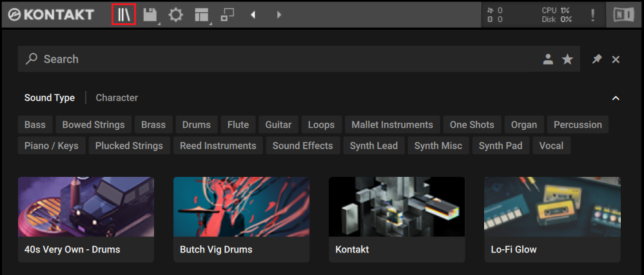Select the Plucked Strings tag
The height and width of the screenshot is (275, 644).
(x=129, y=145)
